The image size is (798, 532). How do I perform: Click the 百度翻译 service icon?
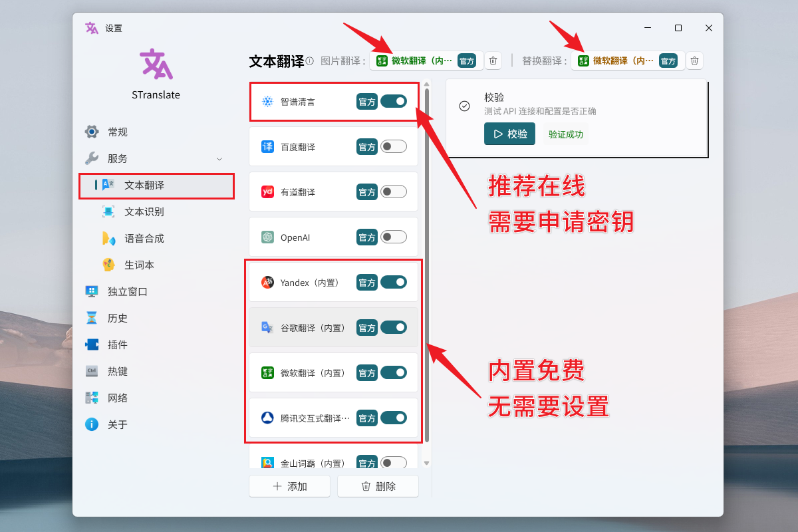[267, 147]
